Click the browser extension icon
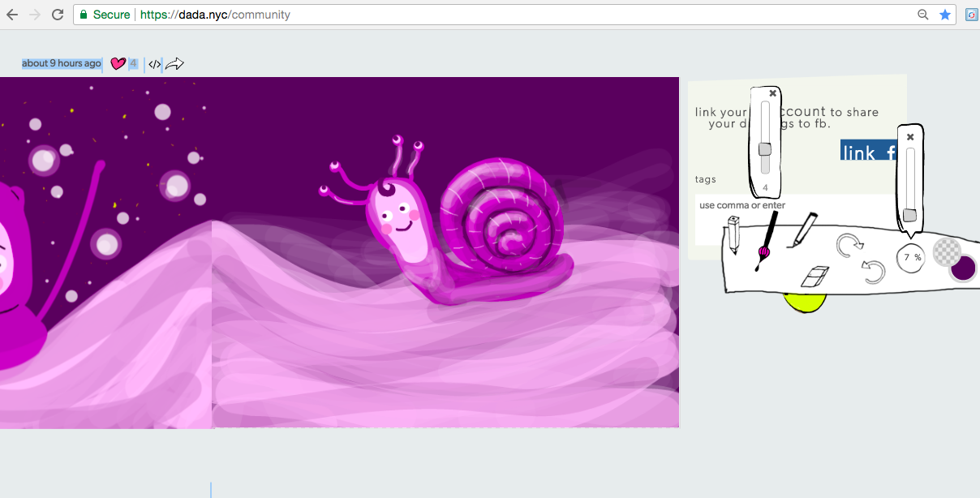This screenshot has width=980, height=498. [972, 15]
